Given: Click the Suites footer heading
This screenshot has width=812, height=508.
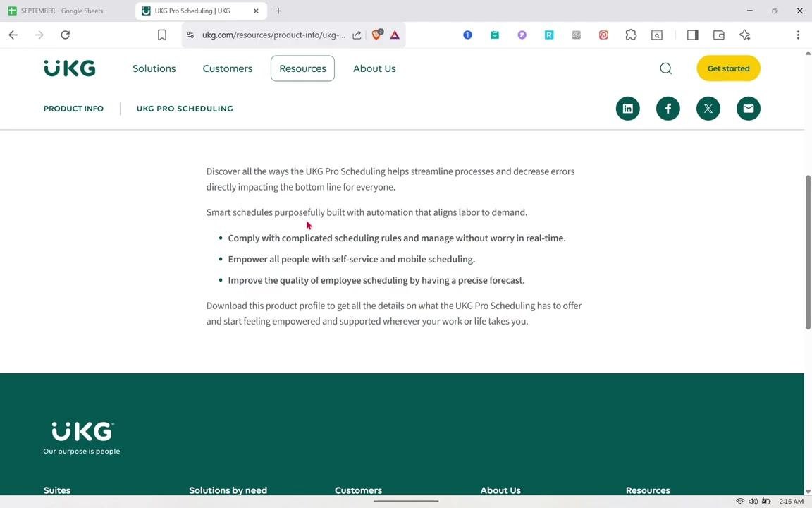Looking at the screenshot, I should pos(57,490).
